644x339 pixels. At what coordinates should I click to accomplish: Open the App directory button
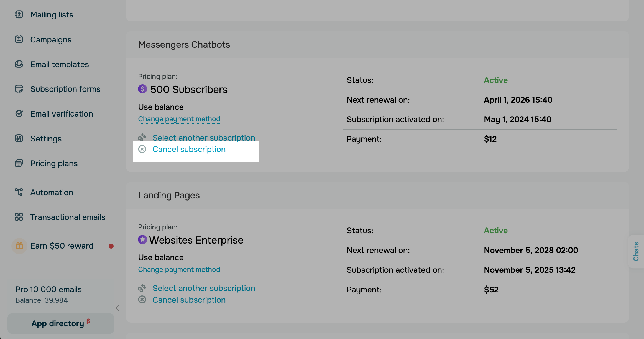click(61, 323)
